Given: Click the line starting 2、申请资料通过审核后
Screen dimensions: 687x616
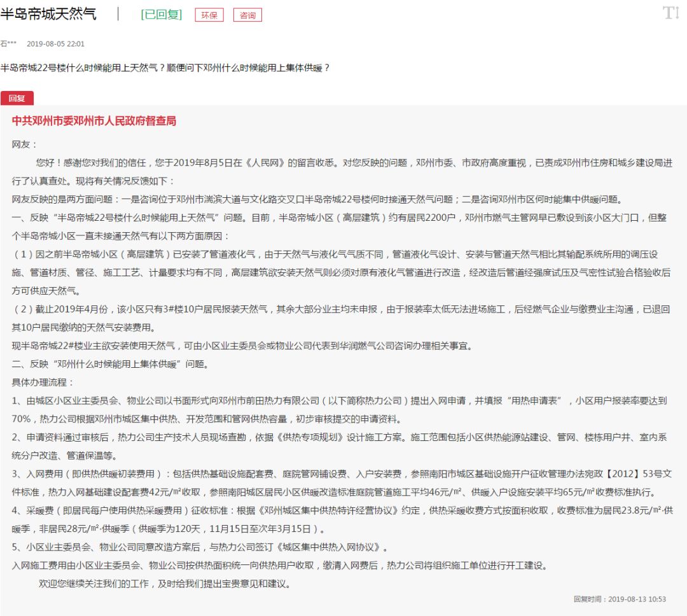Looking at the screenshot, I should tap(339, 437).
